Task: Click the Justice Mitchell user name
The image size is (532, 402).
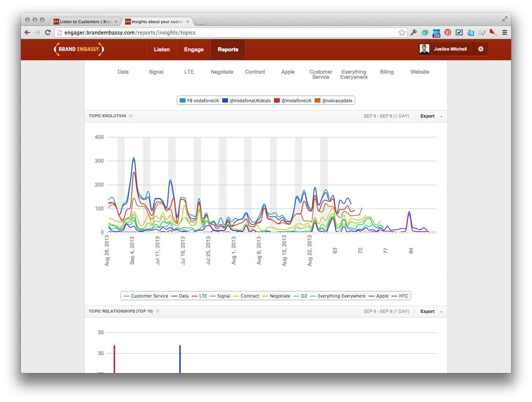Action: (450, 49)
